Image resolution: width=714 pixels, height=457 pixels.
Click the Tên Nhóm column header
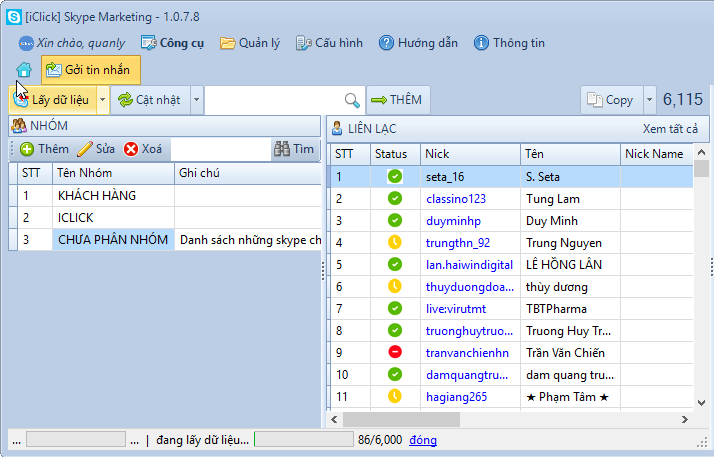pyautogui.click(x=113, y=173)
